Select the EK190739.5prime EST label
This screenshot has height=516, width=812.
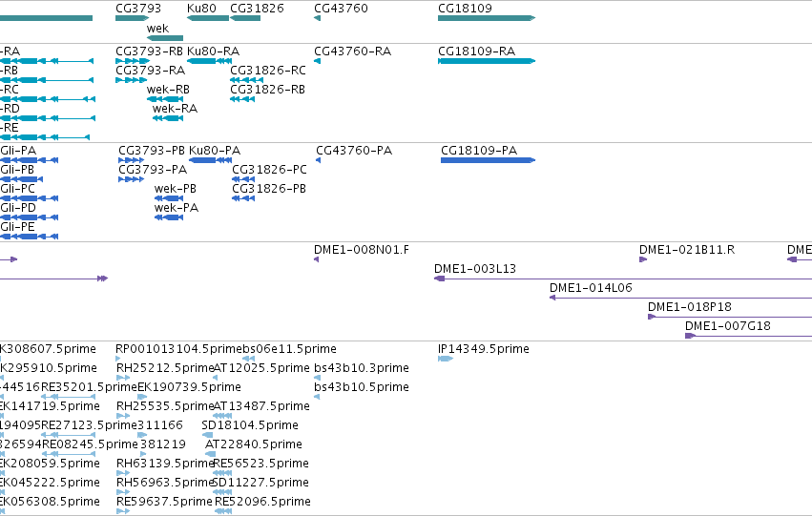189,387
